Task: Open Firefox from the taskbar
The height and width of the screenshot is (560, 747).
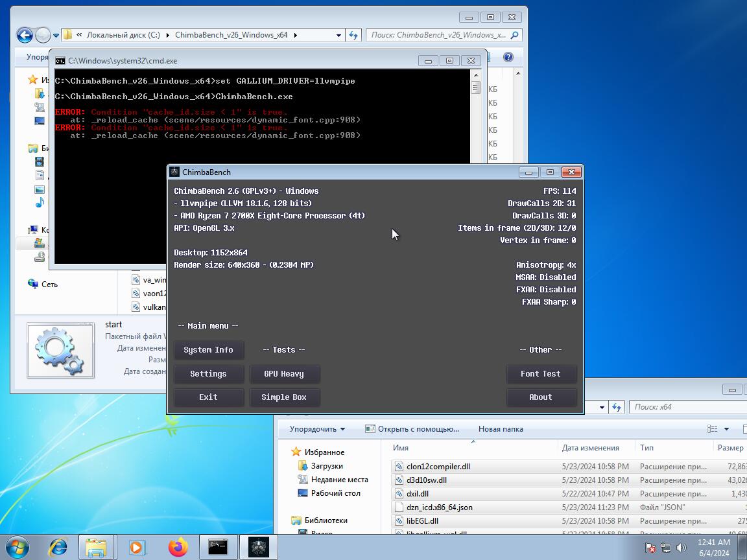Action: (x=178, y=547)
